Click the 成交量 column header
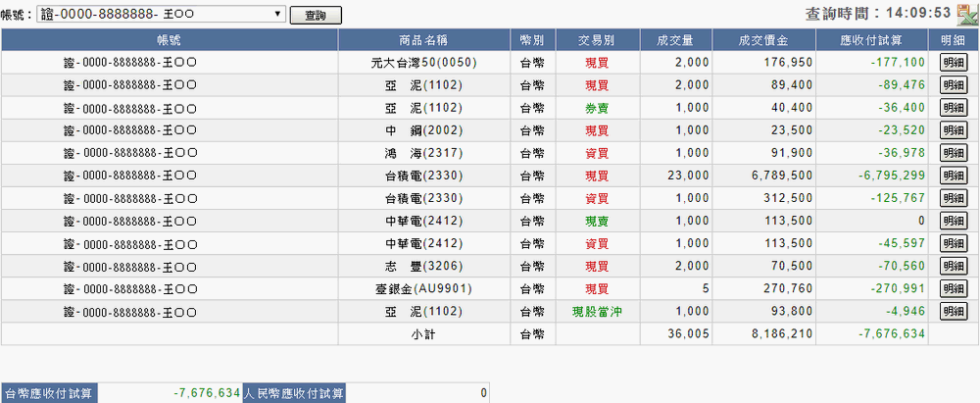This screenshot has width=980, height=403. click(x=675, y=39)
